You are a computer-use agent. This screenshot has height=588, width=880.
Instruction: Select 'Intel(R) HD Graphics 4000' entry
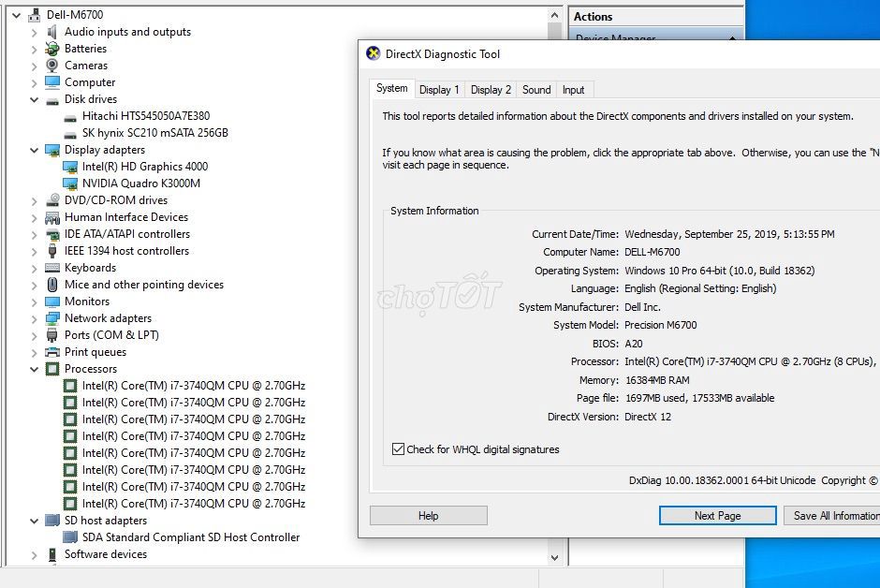pyautogui.click(x=145, y=167)
